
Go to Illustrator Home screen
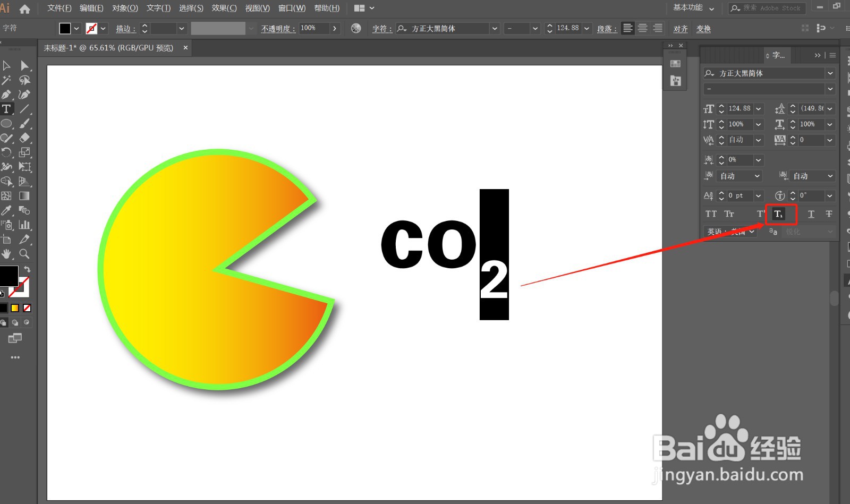[24, 8]
